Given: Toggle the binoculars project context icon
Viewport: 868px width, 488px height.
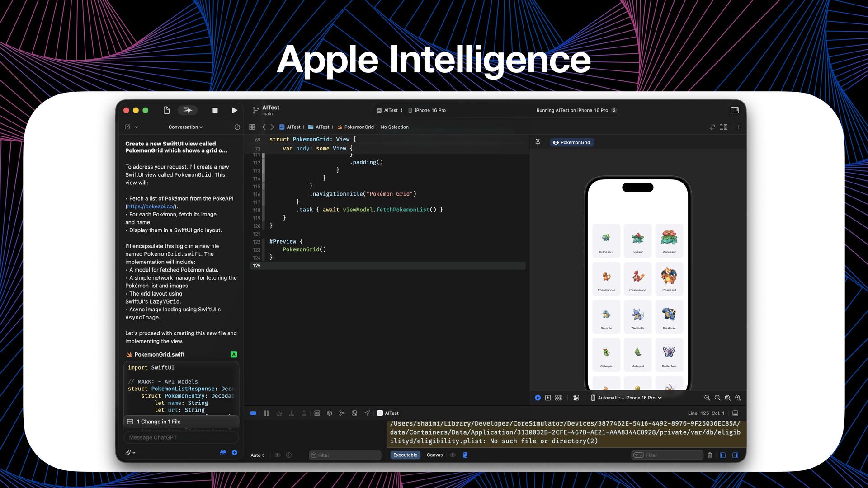Looking at the screenshot, I should tap(223, 452).
